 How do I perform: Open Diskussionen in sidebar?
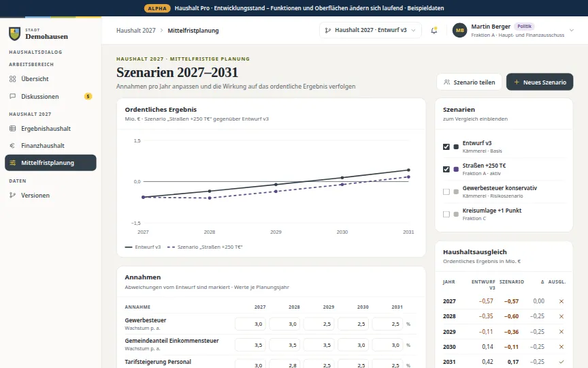point(50,97)
